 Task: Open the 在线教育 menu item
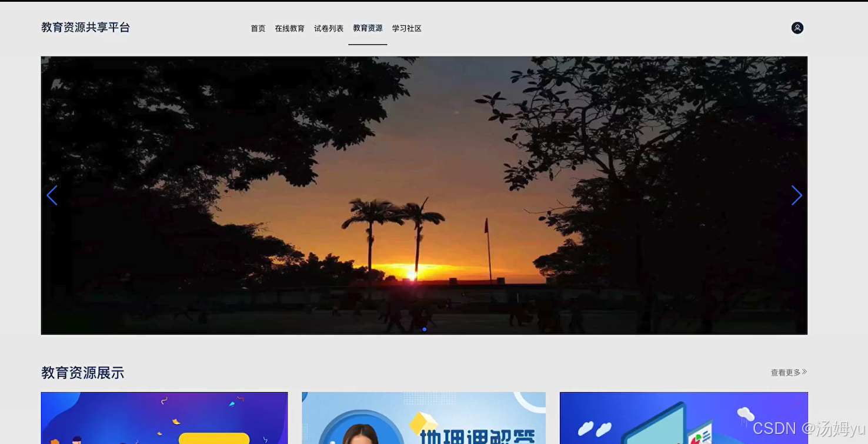tap(289, 28)
